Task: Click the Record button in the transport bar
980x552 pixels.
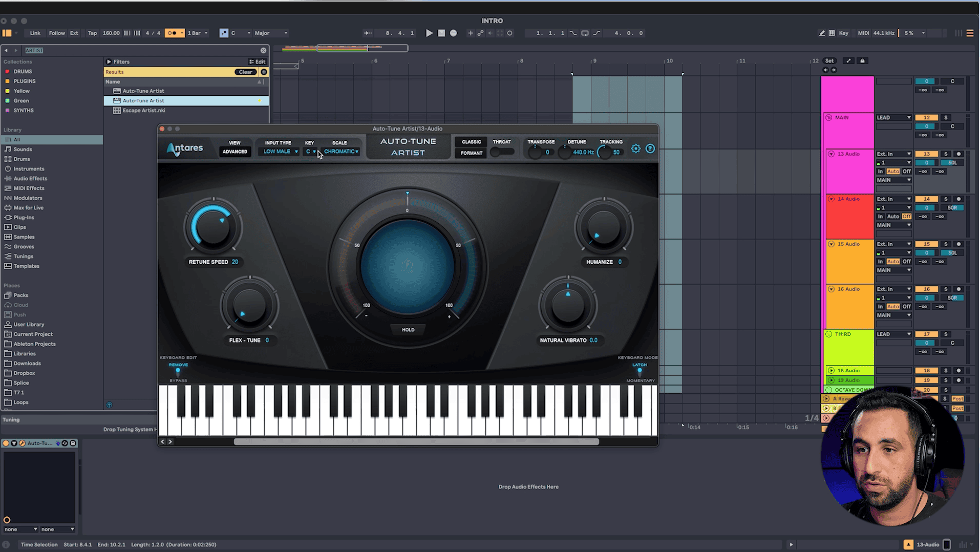Action: coord(453,33)
